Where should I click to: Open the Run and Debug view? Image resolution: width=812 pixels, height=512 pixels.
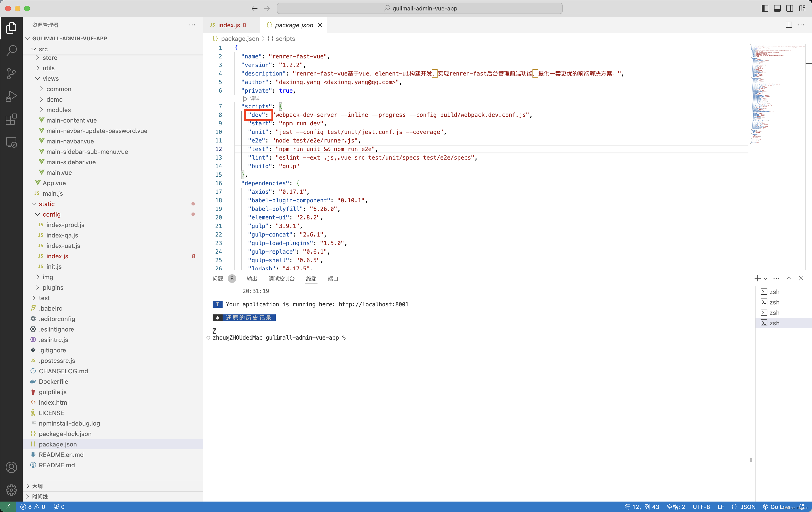(x=11, y=96)
